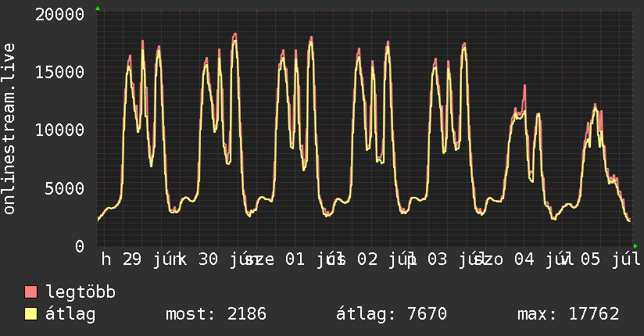This screenshot has width=644, height=336.
Task: Click the 04 date label on x-axis
Action: (524, 259)
